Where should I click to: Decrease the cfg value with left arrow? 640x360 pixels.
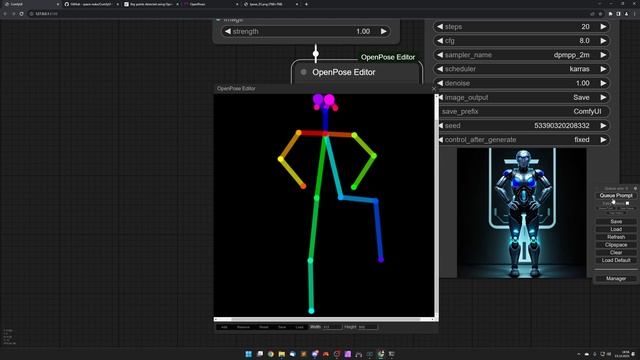(440, 41)
